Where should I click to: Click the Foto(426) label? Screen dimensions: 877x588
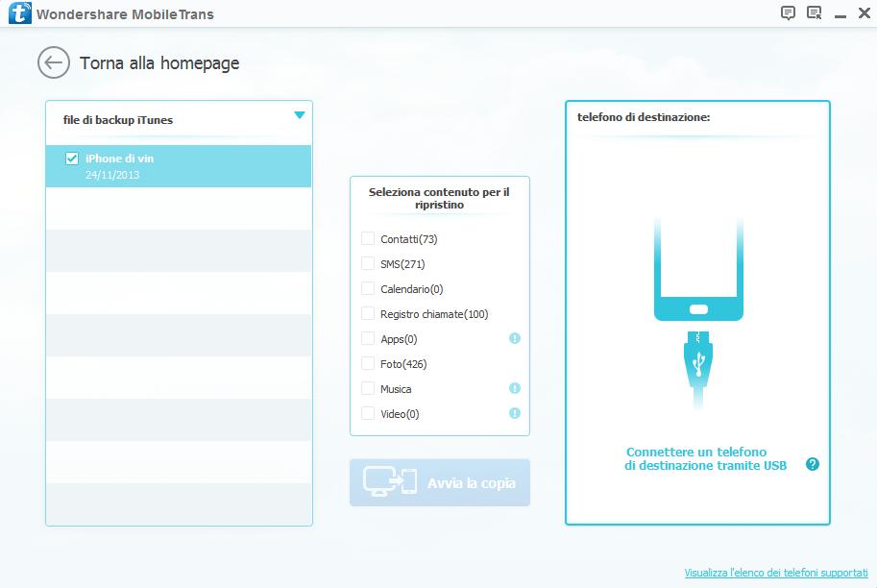(403, 363)
